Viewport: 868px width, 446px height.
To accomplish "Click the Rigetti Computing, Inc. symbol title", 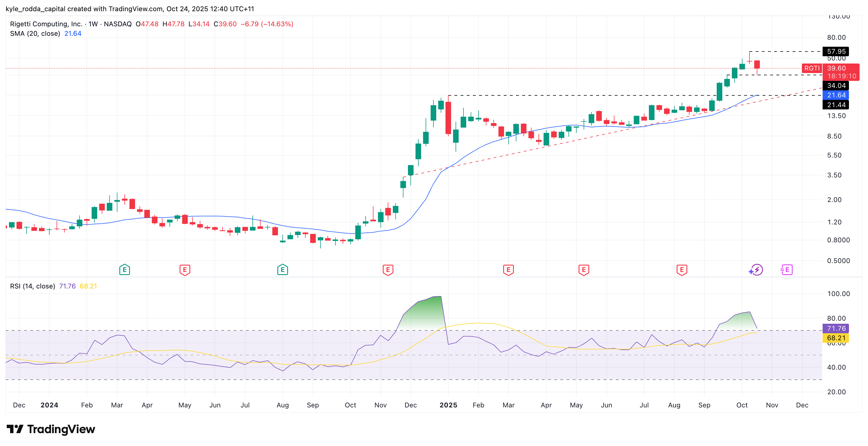I will (46, 24).
